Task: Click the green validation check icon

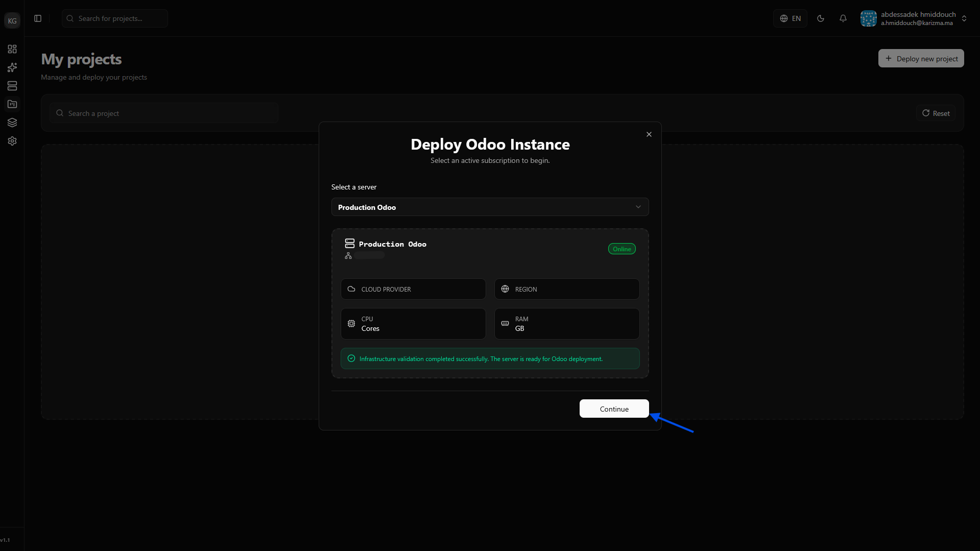Action: pyautogui.click(x=351, y=358)
